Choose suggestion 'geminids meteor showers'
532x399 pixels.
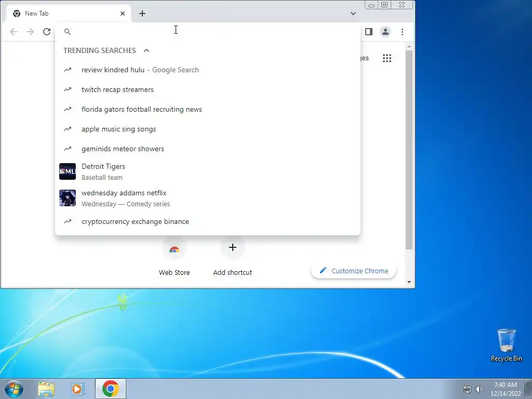(208, 149)
